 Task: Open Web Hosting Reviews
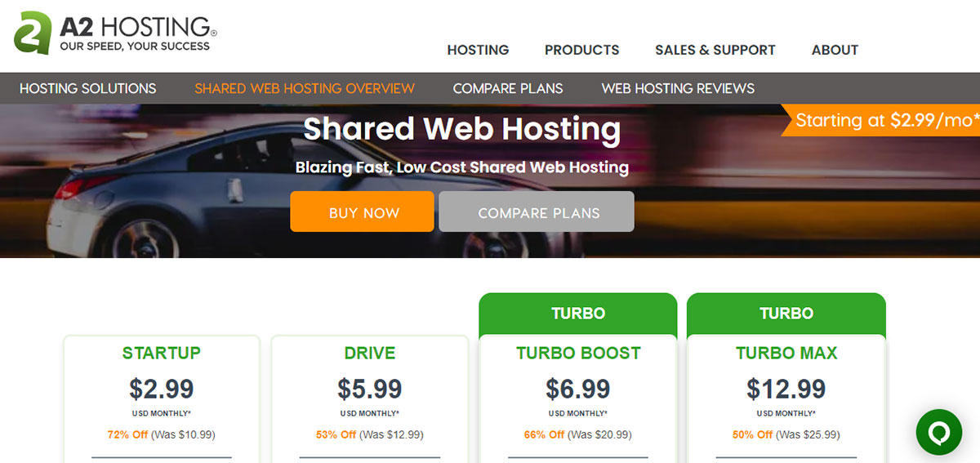pos(678,88)
